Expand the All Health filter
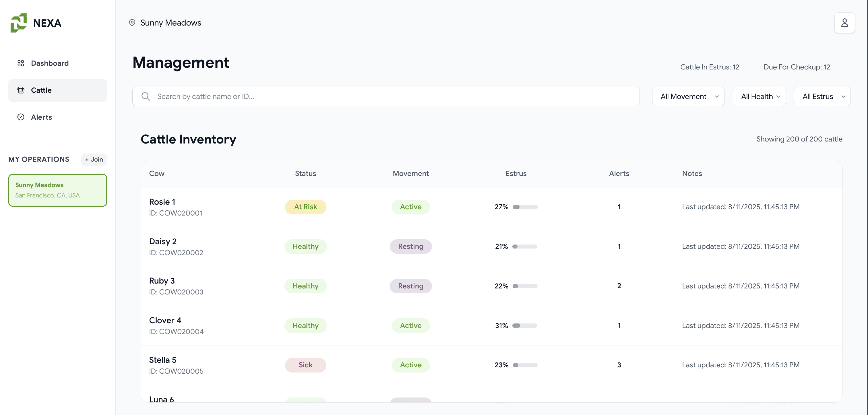The height and width of the screenshot is (415, 868). pos(759,97)
